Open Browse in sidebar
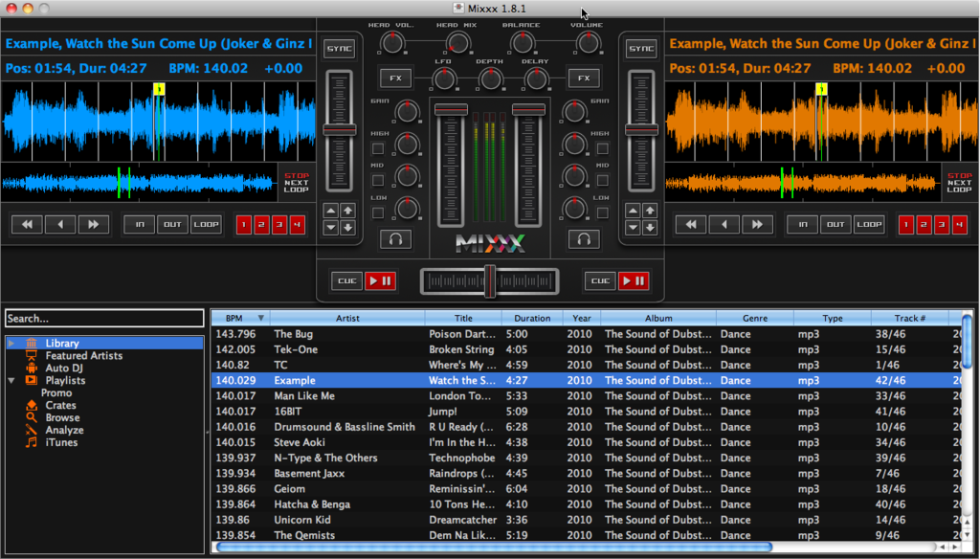The height and width of the screenshot is (559, 980). point(62,417)
